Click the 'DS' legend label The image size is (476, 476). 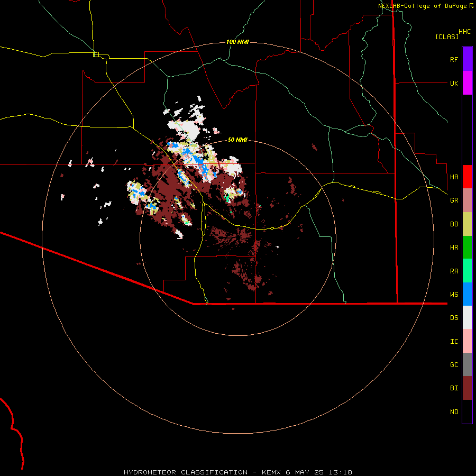[454, 318]
